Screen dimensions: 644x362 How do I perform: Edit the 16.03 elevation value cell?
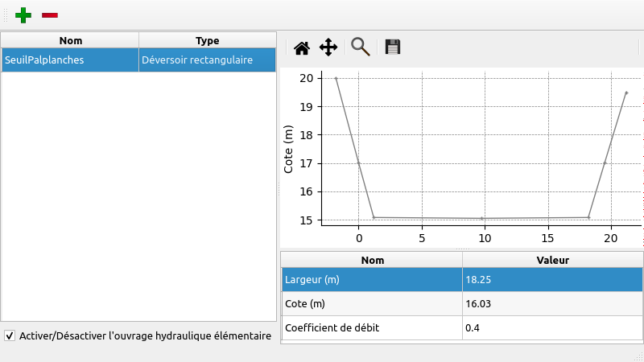click(x=552, y=303)
